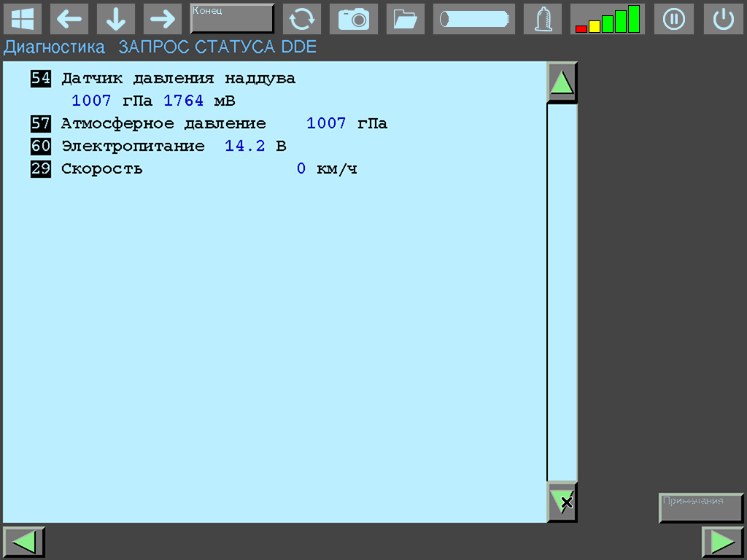Click the green scroll-down arrow marked with X
The height and width of the screenshot is (560, 747).
click(x=562, y=502)
